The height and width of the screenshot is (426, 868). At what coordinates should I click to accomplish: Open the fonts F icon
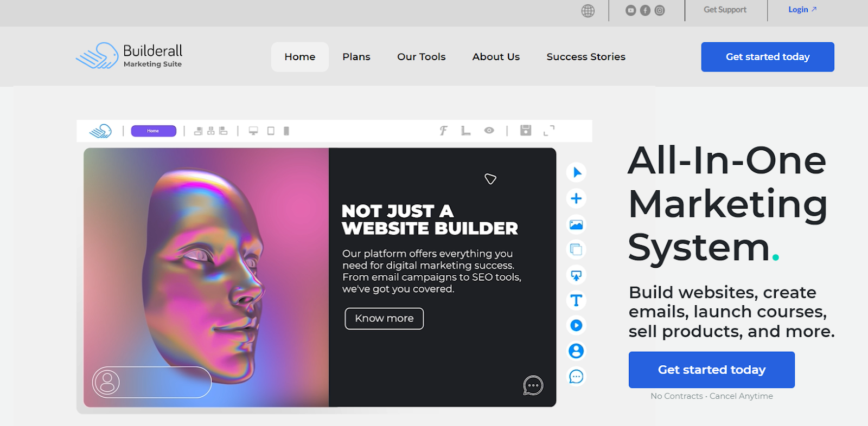[443, 131]
